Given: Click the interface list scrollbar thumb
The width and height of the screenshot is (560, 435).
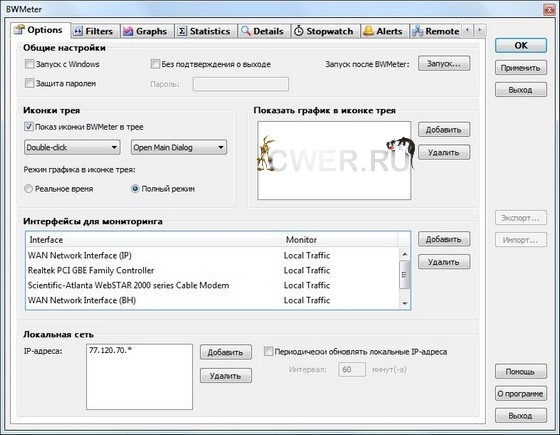Looking at the screenshot, I should coord(405,274).
